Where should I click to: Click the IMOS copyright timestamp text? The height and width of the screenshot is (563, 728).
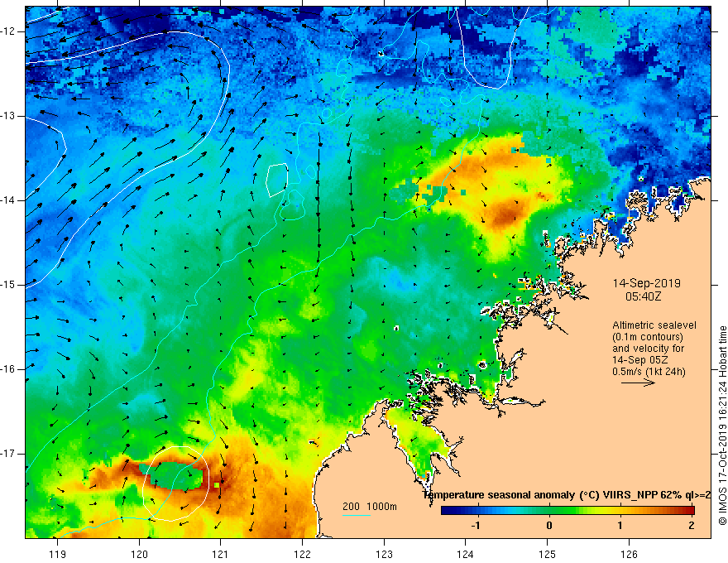click(722, 425)
